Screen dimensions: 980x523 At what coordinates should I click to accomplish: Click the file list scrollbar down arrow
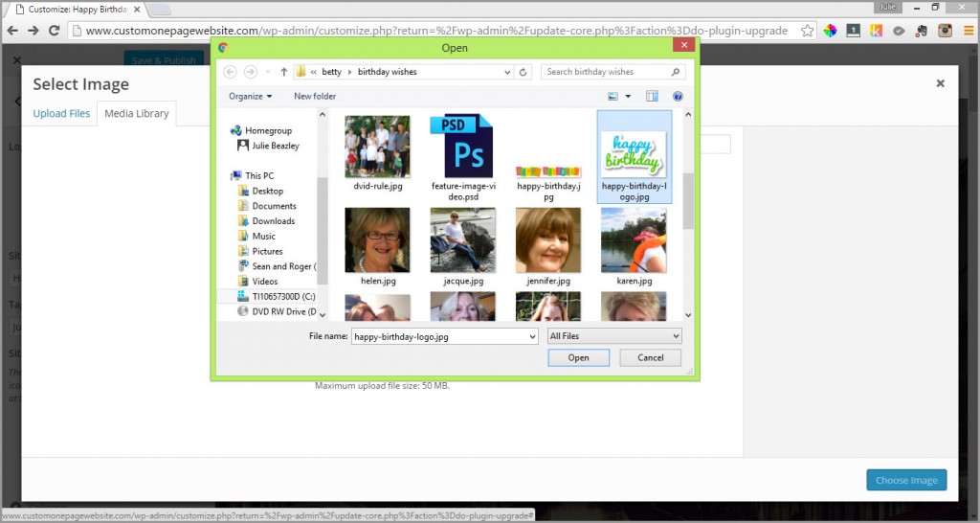[x=688, y=315]
